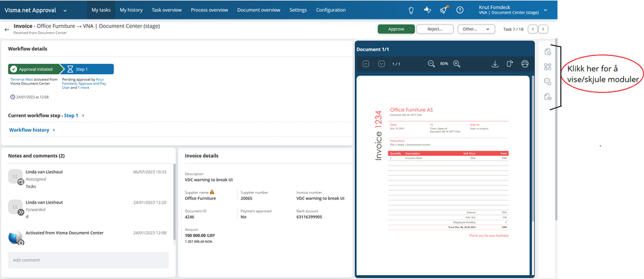Show the '1 more' approvers link
Screen dimensions: 644x279
coord(83,88)
